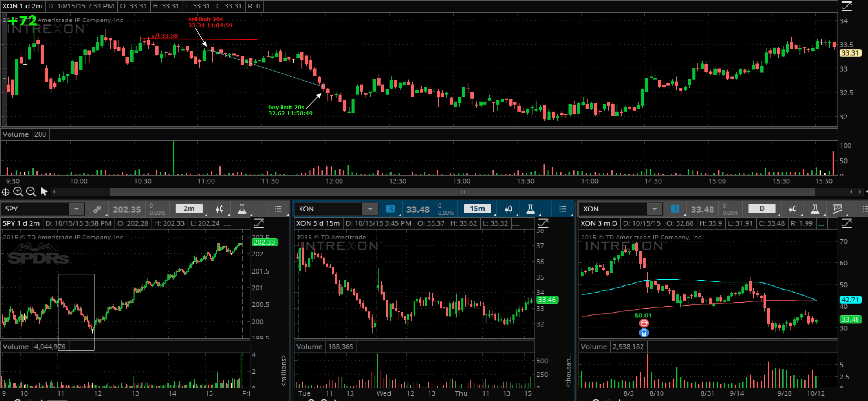The width and height of the screenshot is (868, 401).
Task: Open the SPY chart drawing tools icon
Action: (97, 209)
